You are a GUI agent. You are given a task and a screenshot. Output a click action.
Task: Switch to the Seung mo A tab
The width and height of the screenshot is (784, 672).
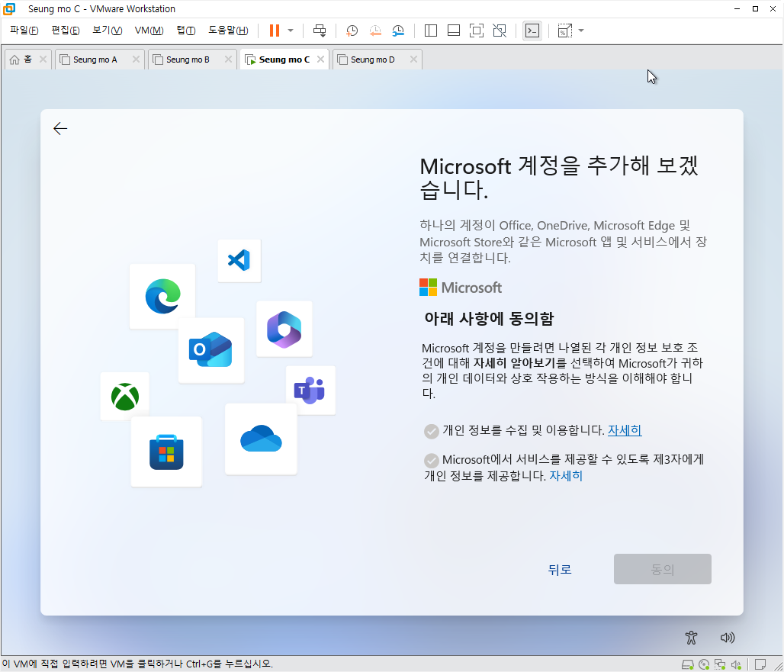click(x=95, y=59)
